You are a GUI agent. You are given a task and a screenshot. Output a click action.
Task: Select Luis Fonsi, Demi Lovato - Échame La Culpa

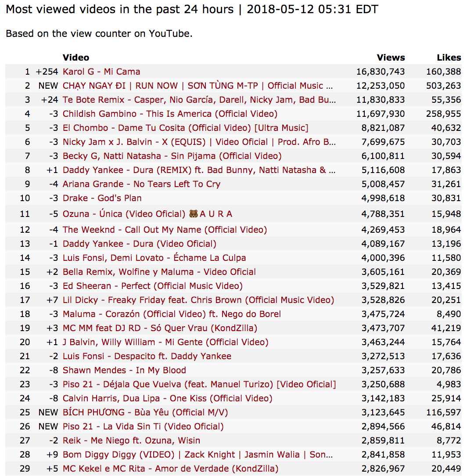point(154,258)
